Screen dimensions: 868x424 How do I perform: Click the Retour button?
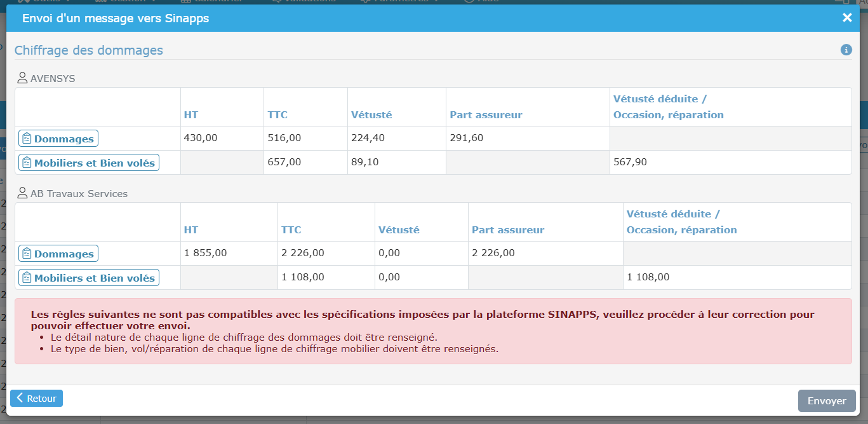36,398
